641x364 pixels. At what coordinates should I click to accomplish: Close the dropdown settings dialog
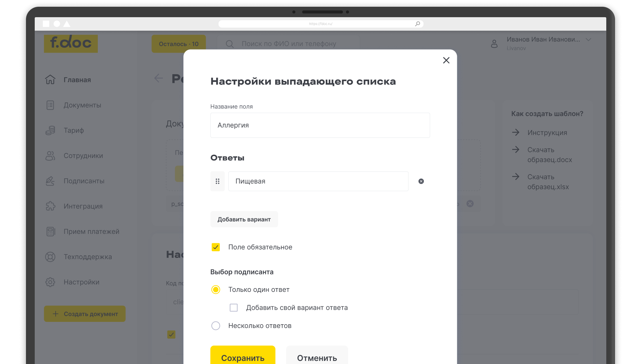(x=446, y=60)
